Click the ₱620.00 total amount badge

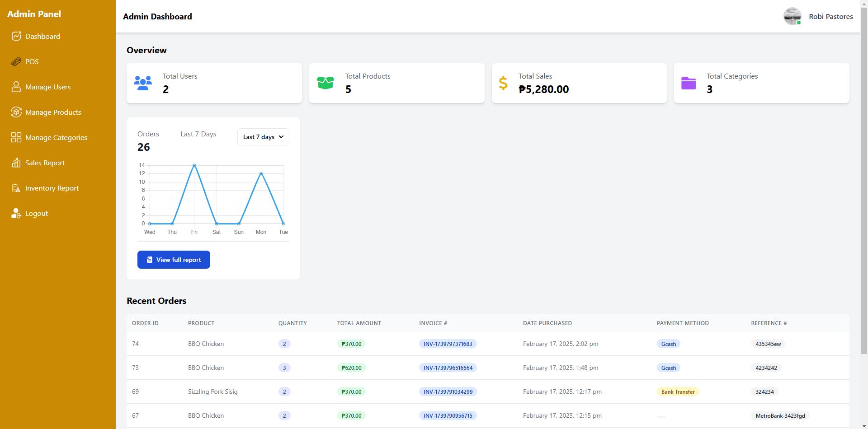point(351,368)
